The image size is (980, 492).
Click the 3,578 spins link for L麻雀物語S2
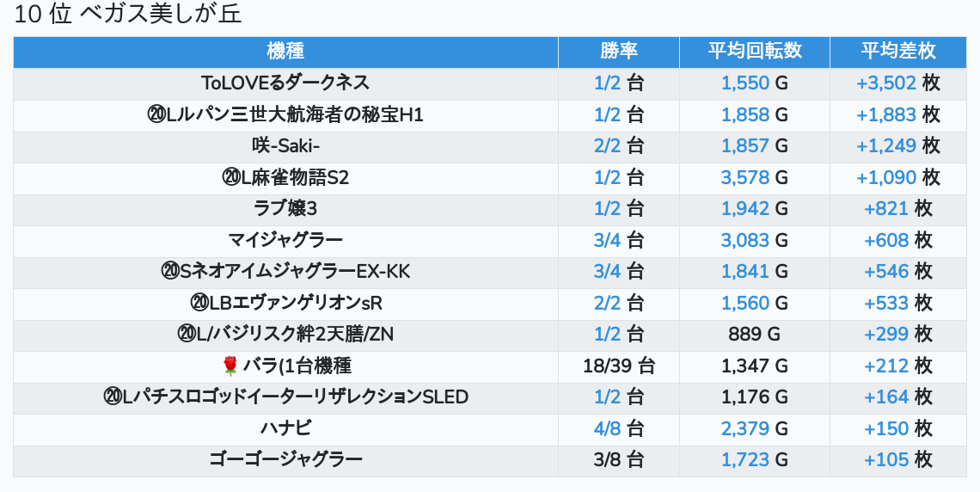pyautogui.click(x=745, y=178)
